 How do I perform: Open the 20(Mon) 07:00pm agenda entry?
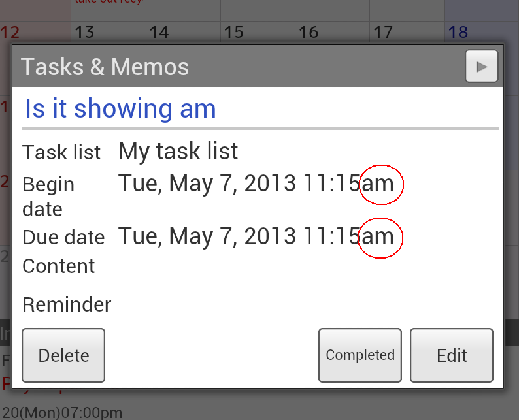[x=62, y=413]
